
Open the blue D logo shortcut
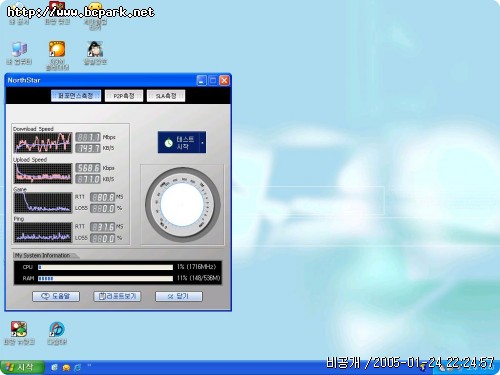pos(57,329)
